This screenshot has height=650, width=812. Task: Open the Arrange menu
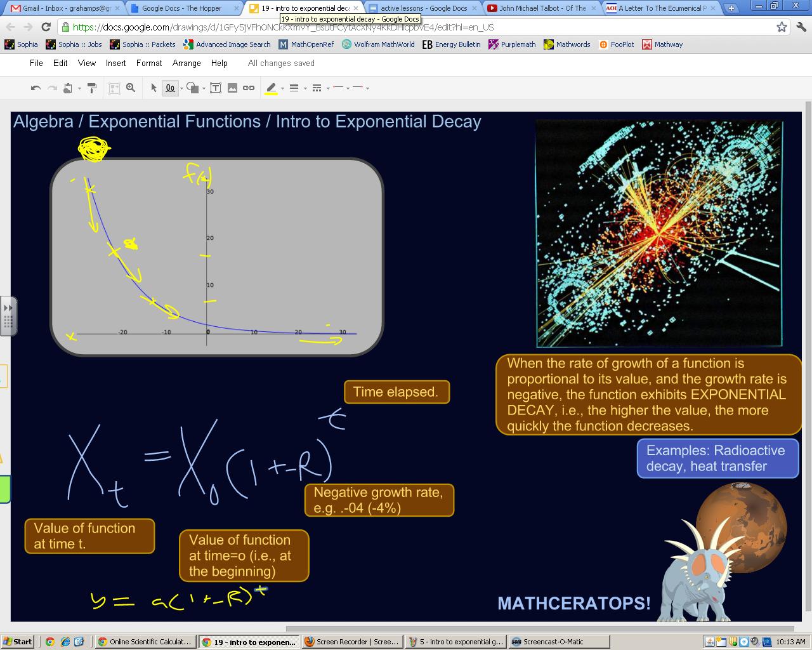(x=186, y=63)
